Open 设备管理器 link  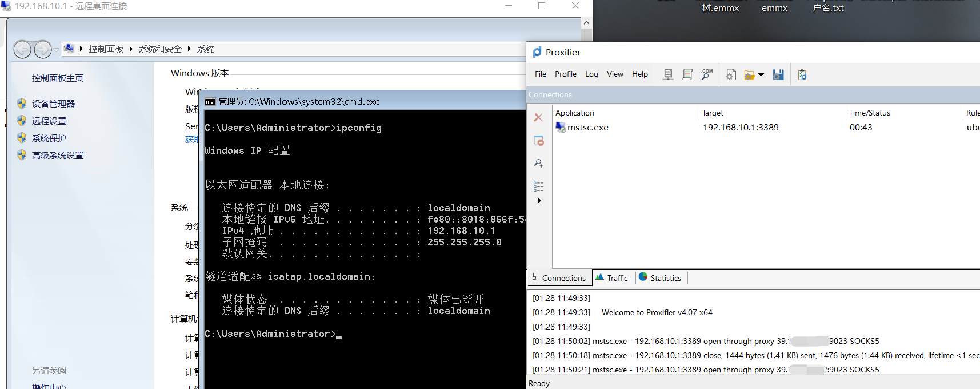[x=53, y=104]
